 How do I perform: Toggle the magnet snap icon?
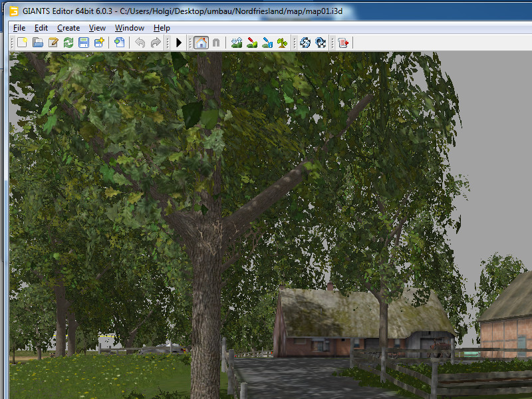(x=216, y=43)
